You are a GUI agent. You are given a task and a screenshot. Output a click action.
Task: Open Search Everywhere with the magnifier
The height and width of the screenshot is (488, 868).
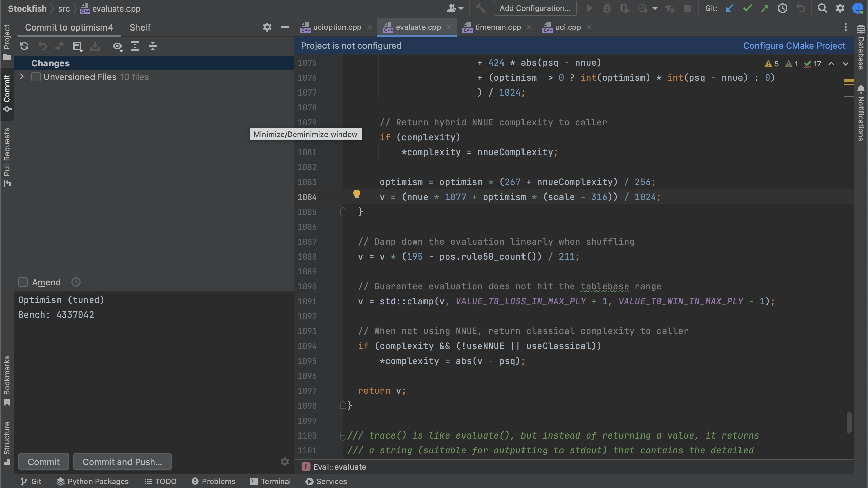coord(823,8)
